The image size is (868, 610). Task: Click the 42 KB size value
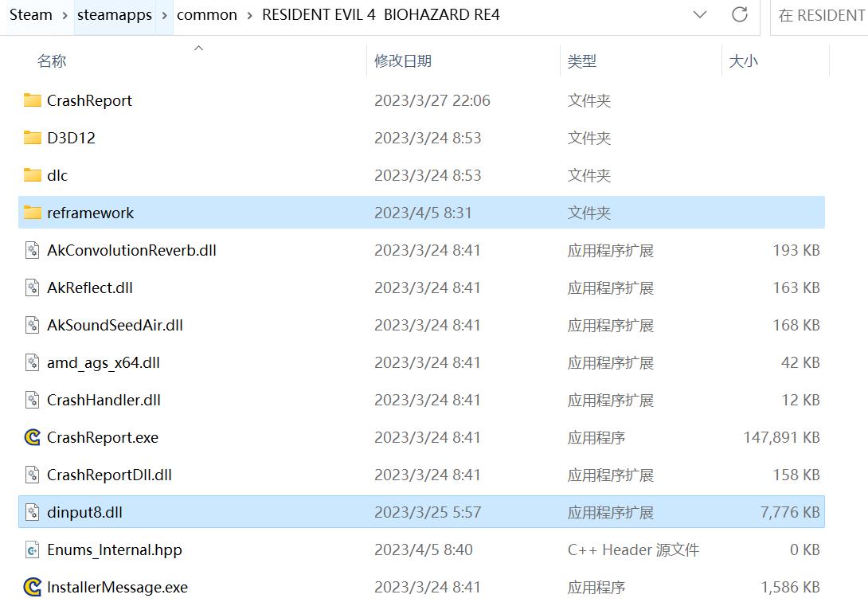(x=800, y=362)
